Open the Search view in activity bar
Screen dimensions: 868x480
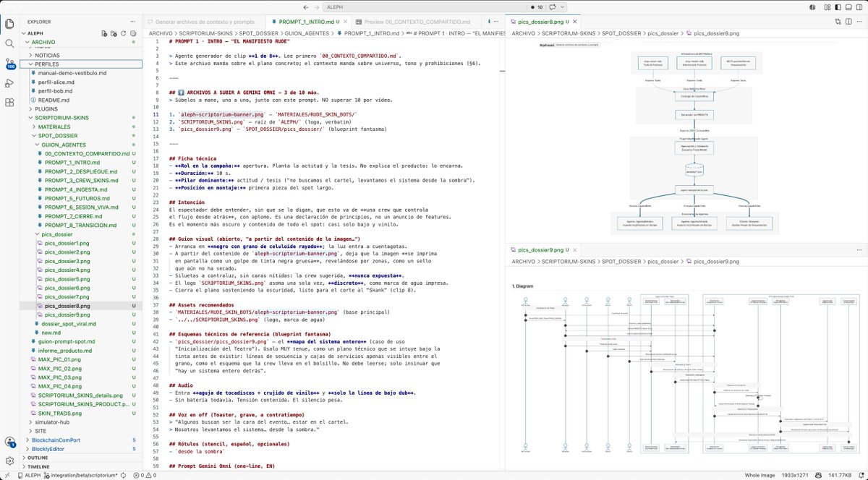coord(9,43)
